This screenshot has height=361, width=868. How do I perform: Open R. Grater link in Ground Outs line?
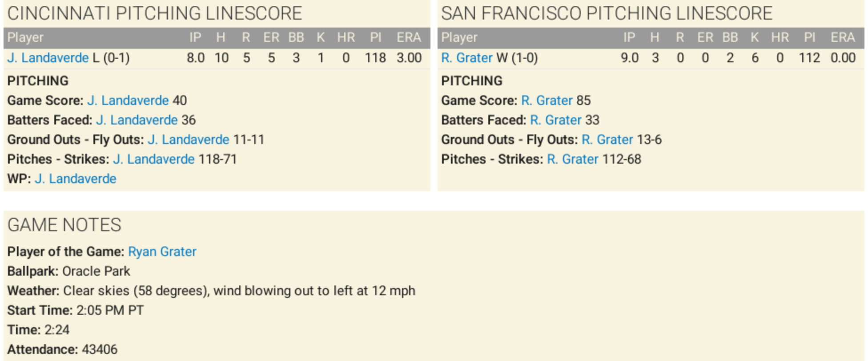point(607,140)
